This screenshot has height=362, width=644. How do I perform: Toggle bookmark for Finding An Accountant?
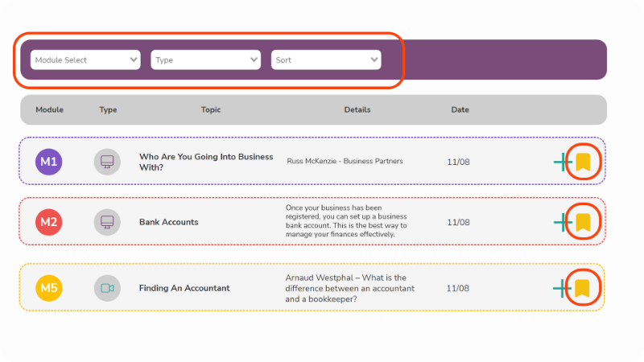pyautogui.click(x=583, y=287)
